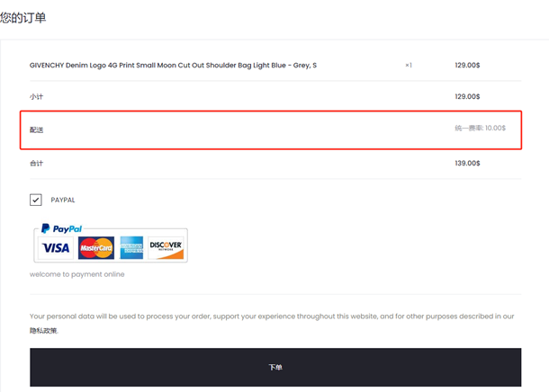Viewport: 549px width, 392px height.
Task: Click the ×1 product quantity indicator
Action: [409, 66]
